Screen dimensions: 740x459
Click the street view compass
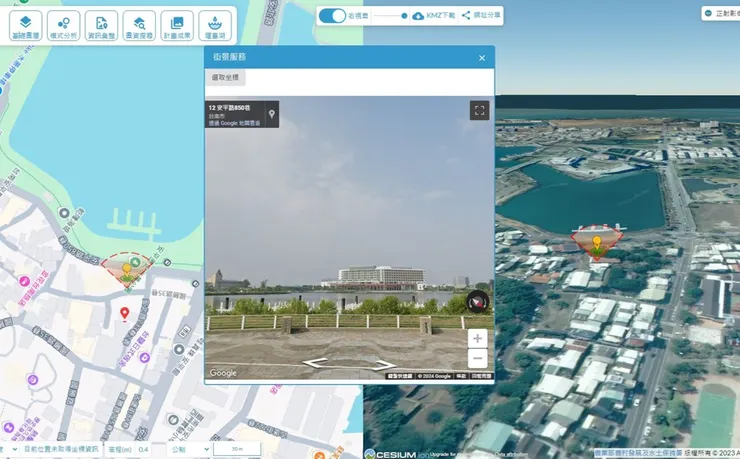click(478, 302)
